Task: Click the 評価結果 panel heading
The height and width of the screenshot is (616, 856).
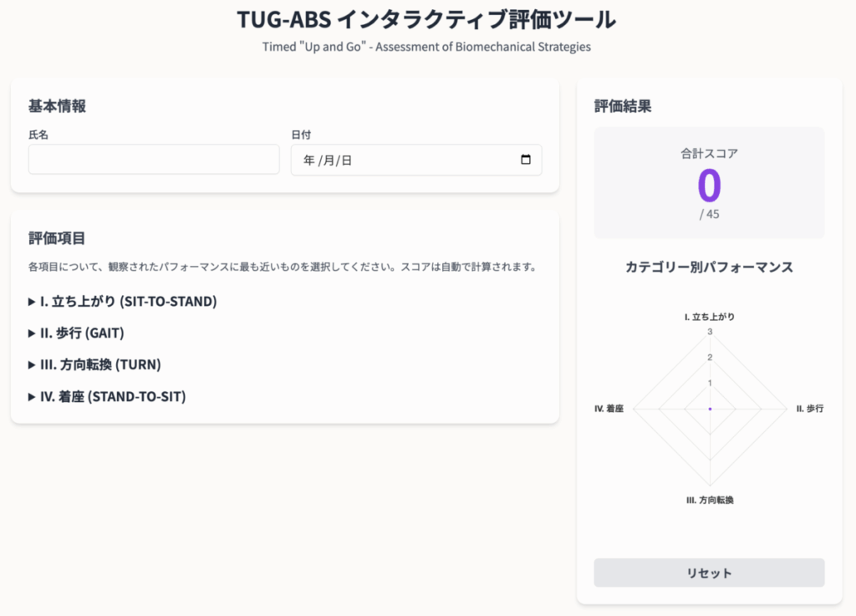Action: [x=623, y=106]
